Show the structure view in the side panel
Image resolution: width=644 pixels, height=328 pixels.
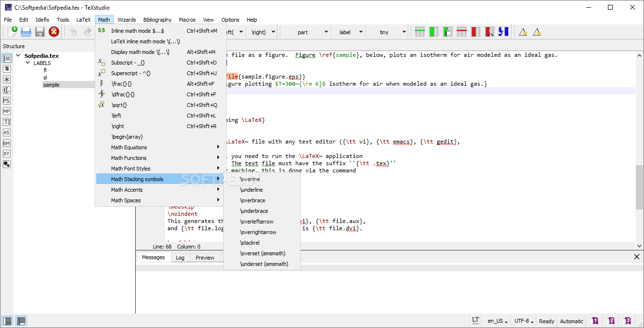(7, 58)
